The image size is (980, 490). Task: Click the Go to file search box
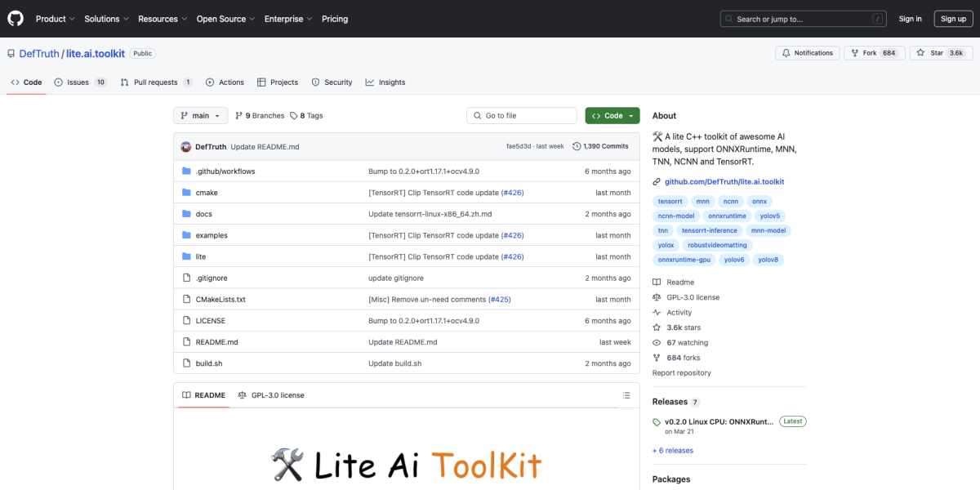(x=521, y=115)
